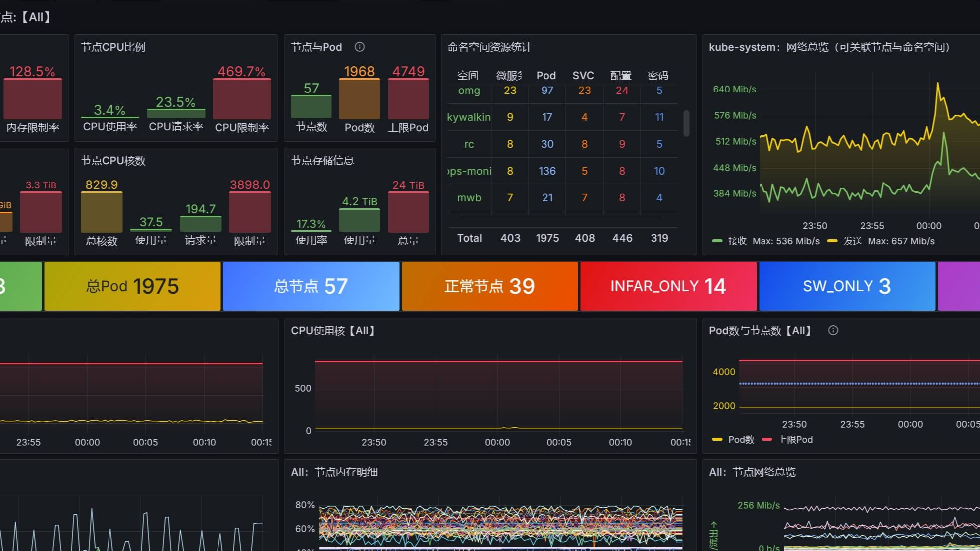Viewport: 980px width, 551px height.
Task: Click the namespace table vertical scrollbar
Action: [686, 123]
